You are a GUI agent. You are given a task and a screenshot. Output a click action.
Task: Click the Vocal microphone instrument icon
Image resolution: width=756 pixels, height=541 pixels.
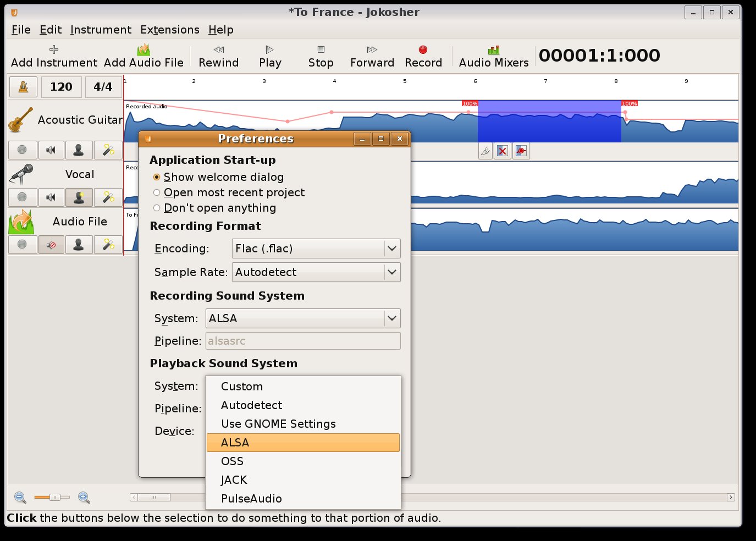(21, 174)
